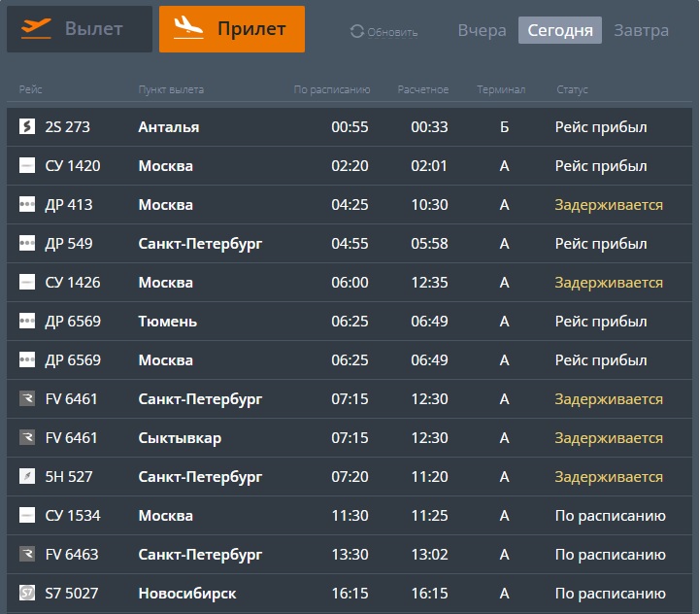Click estimated time 11:20
Viewport: 700px width, 614px height.
click(x=429, y=477)
